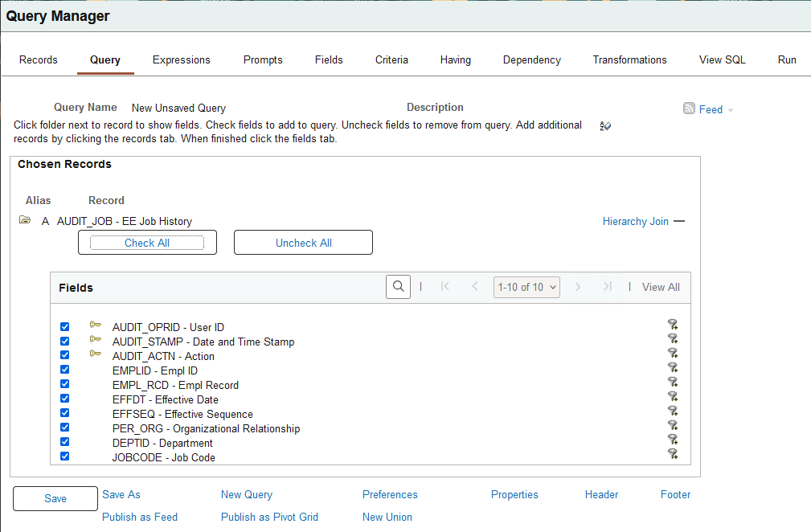Image resolution: width=811 pixels, height=532 pixels.
Task: Uncheck the AUDIT_OPRID User ID field
Action: tap(64, 325)
